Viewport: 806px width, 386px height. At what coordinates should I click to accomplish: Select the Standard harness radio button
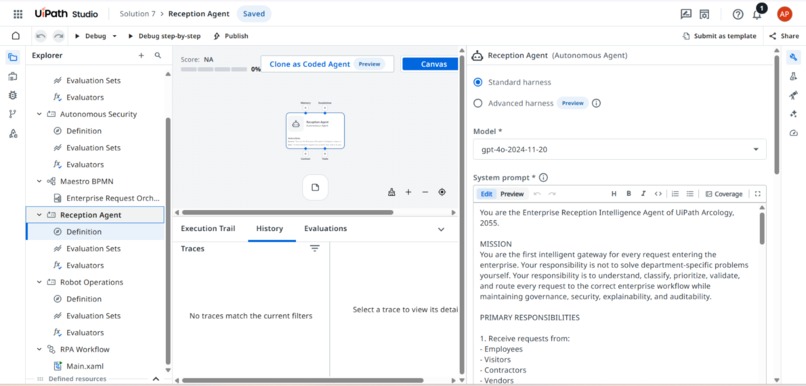pyautogui.click(x=478, y=82)
